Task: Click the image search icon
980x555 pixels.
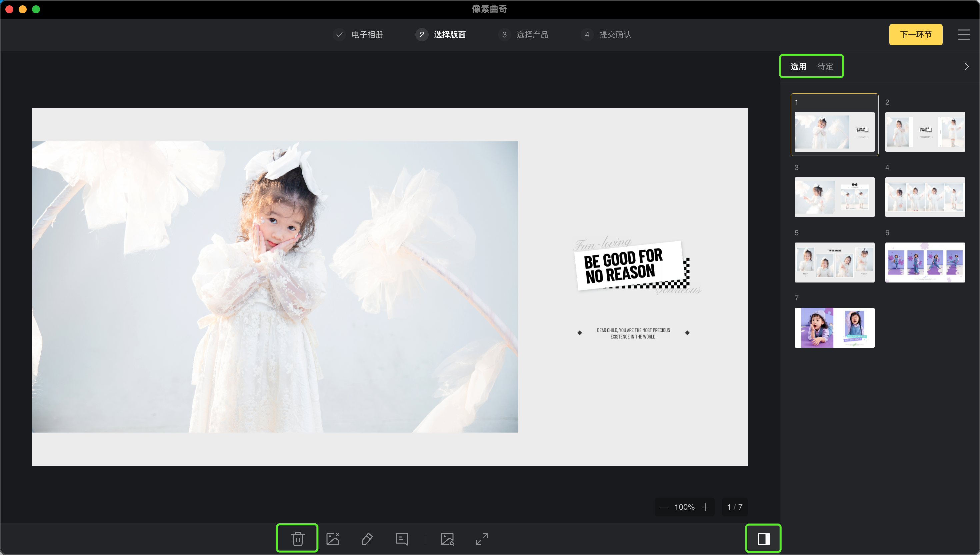Action: tap(447, 539)
